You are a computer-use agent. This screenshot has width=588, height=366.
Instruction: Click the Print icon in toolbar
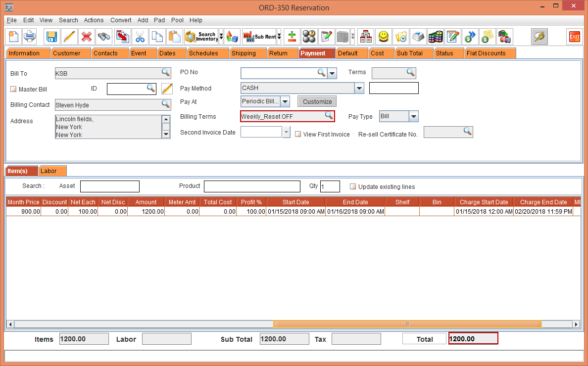click(x=31, y=37)
